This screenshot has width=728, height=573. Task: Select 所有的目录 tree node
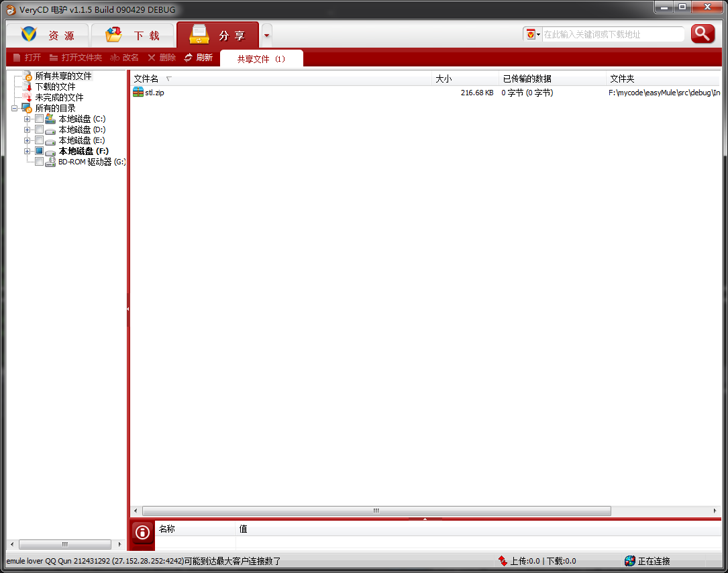[55, 108]
